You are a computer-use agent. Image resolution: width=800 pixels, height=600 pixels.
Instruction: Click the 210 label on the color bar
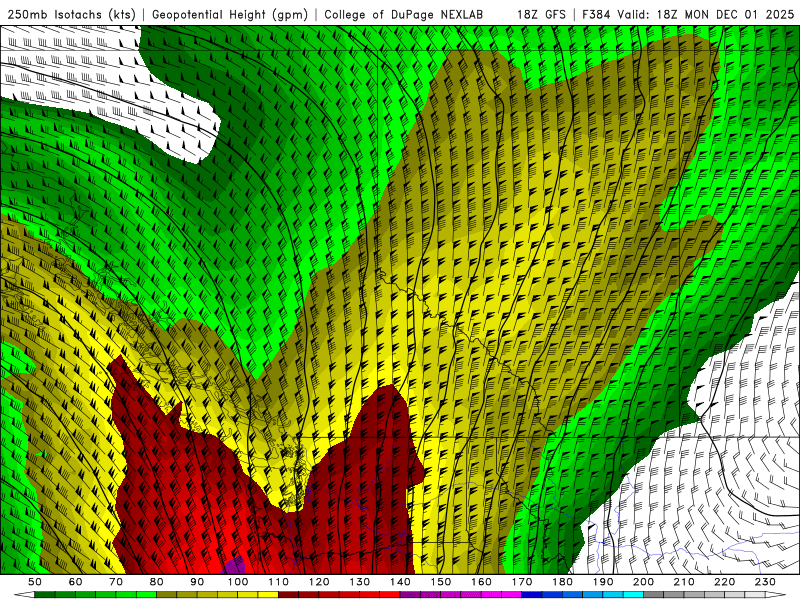coord(684,582)
